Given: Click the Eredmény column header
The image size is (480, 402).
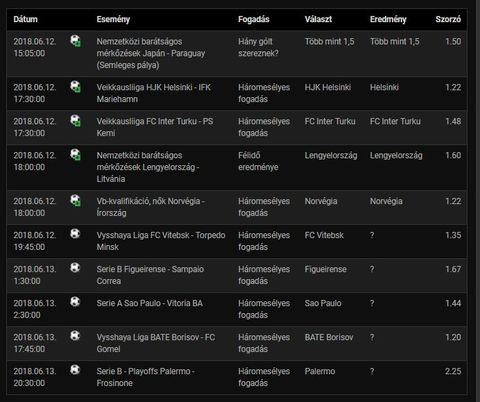Looking at the screenshot, I should click(x=388, y=19).
